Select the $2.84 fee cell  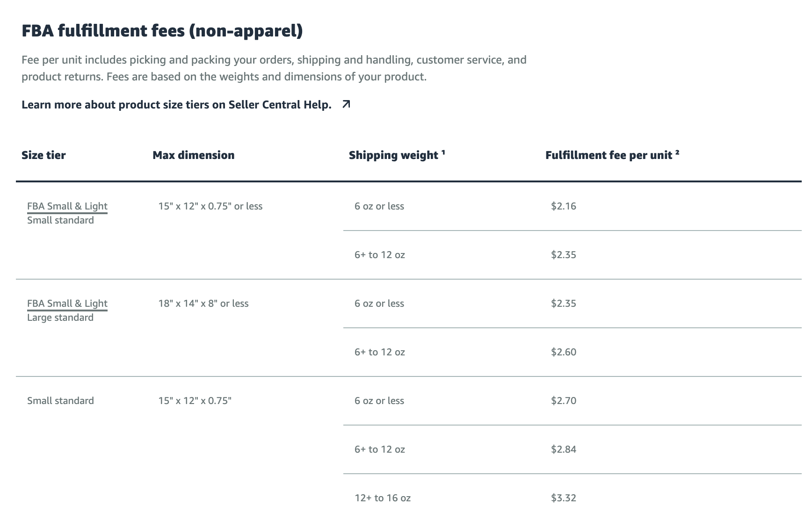point(564,449)
